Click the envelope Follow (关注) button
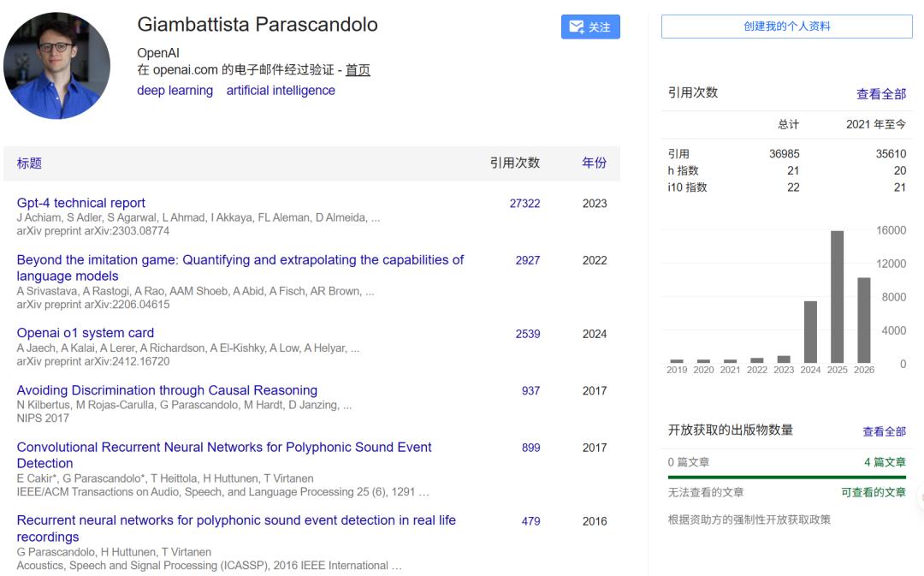Screen dimensions: 924x576 [x=590, y=27]
